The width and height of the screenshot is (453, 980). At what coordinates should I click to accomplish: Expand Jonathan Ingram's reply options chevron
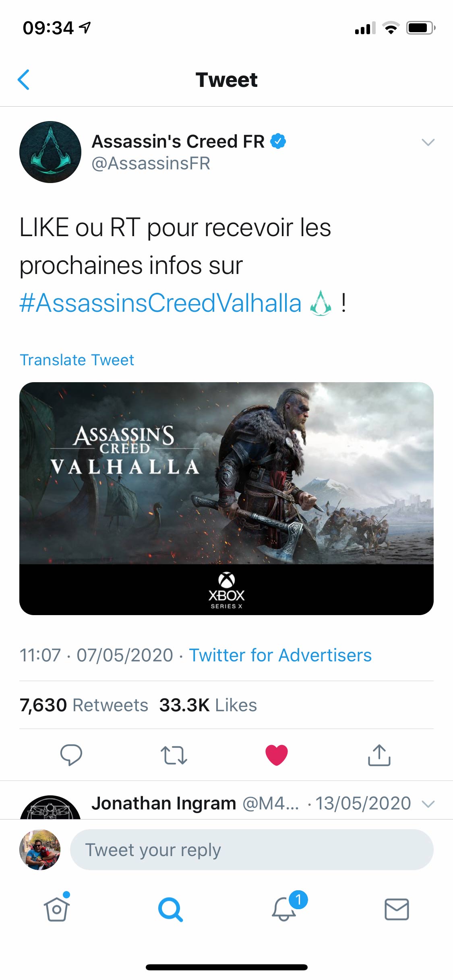pyautogui.click(x=428, y=804)
